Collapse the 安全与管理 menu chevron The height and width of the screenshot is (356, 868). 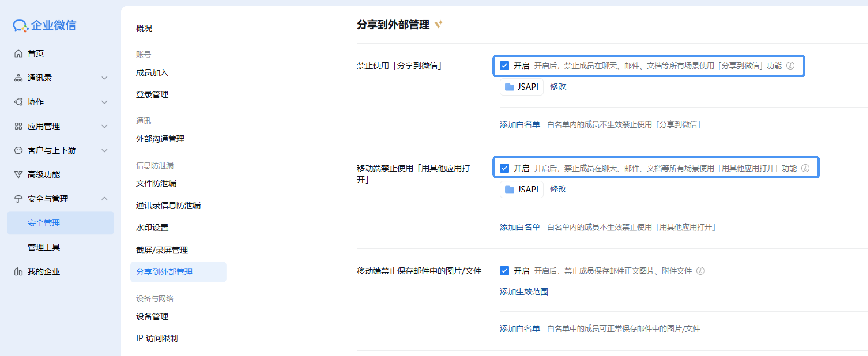pyautogui.click(x=104, y=199)
